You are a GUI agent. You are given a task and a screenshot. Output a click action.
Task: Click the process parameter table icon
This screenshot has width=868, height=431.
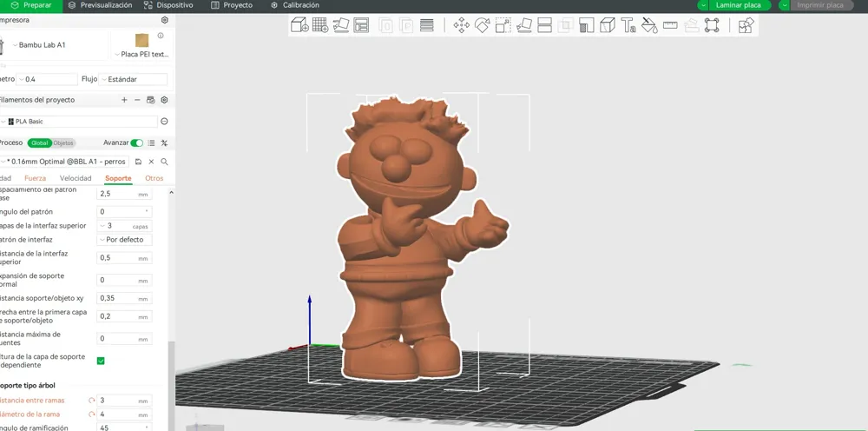[164, 143]
